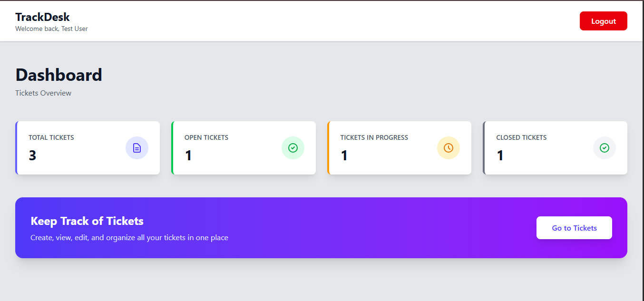Click the count number under Tickets In Progress
The image size is (644, 301).
pyautogui.click(x=344, y=155)
